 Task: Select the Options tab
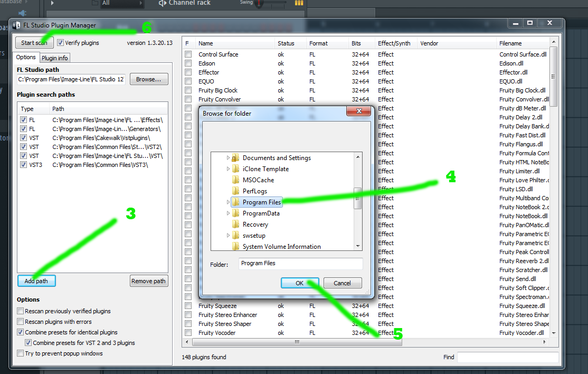point(26,57)
